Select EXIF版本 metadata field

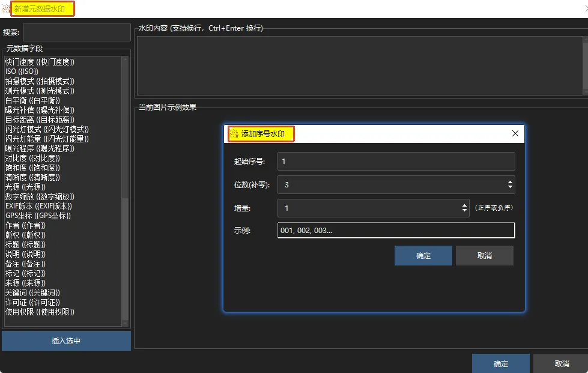click(38, 206)
